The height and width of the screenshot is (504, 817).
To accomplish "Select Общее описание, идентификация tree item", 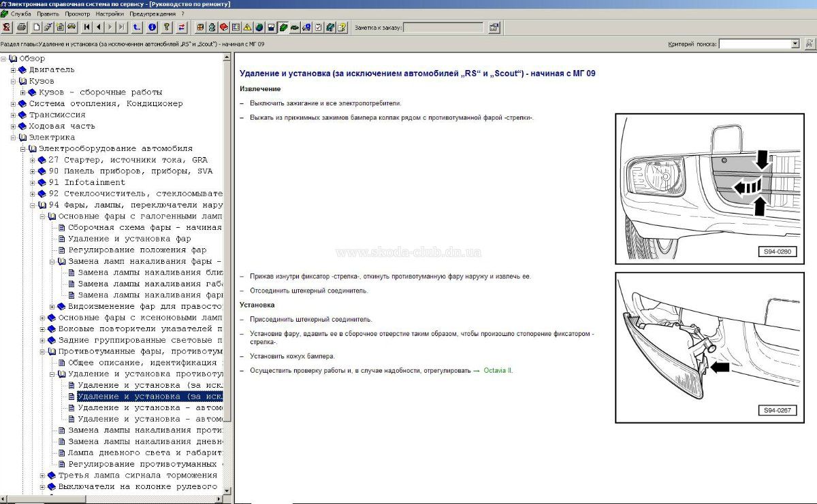I will 144,363.
